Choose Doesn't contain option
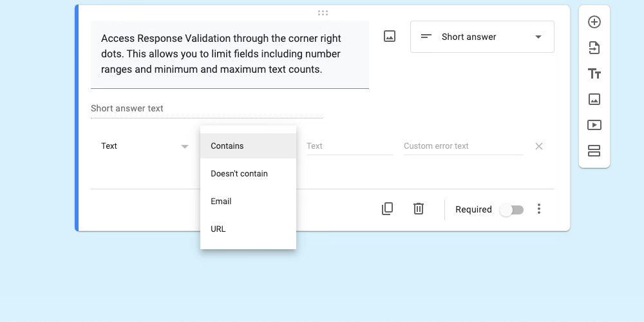This screenshot has width=644, height=322. [x=248, y=174]
